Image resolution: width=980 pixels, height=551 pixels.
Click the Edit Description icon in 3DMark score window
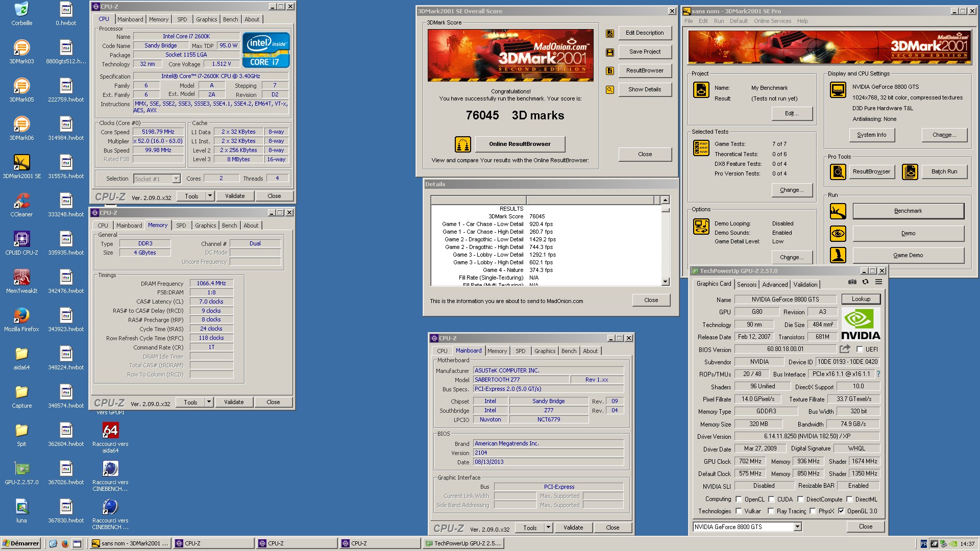(609, 34)
